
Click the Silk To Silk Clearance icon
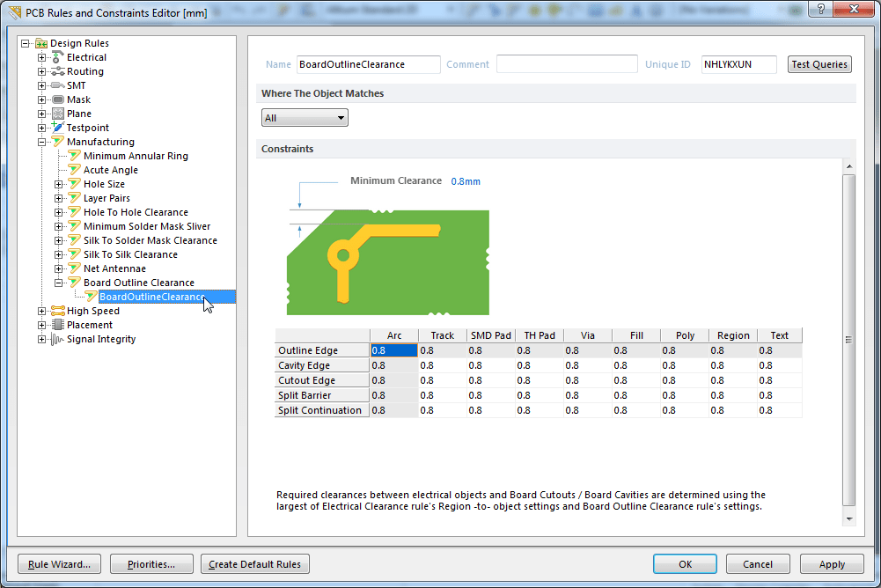[x=74, y=254]
